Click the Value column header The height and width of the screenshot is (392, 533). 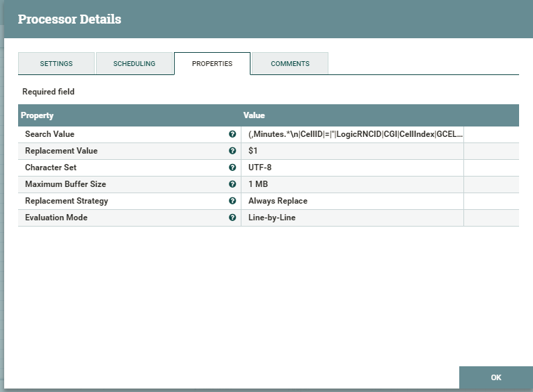254,115
